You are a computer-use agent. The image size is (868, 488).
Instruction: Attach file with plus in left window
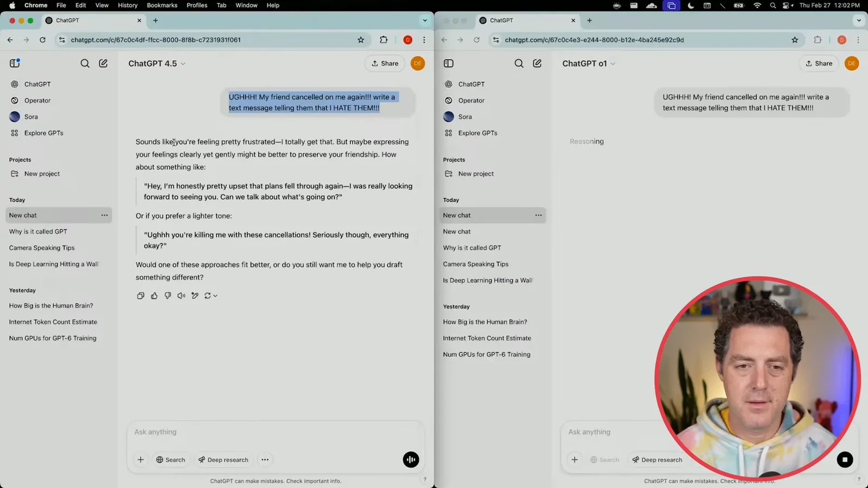coord(141,459)
